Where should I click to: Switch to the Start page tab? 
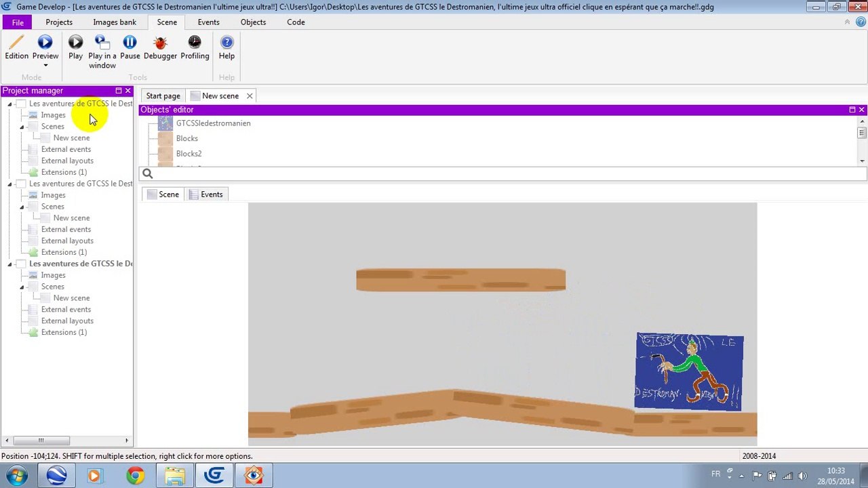coord(163,96)
